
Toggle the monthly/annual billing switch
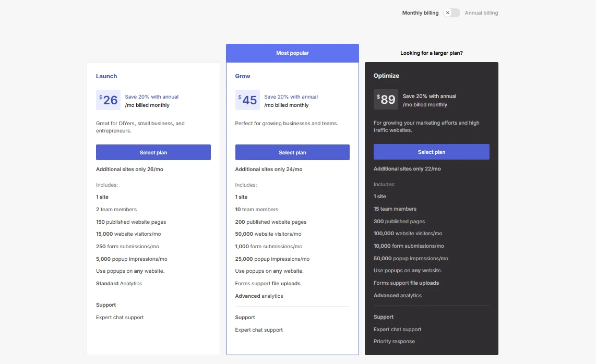[451, 13]
